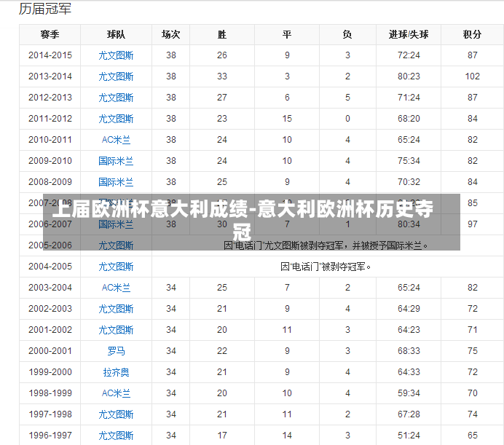The image size is (504, 445).
Task: Click the 负 column header
Action: tap(347, 34)
